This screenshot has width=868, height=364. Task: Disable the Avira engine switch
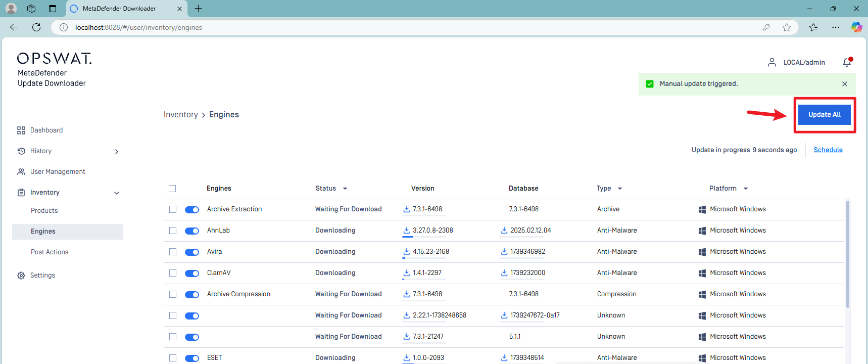[x=192, y=252]
